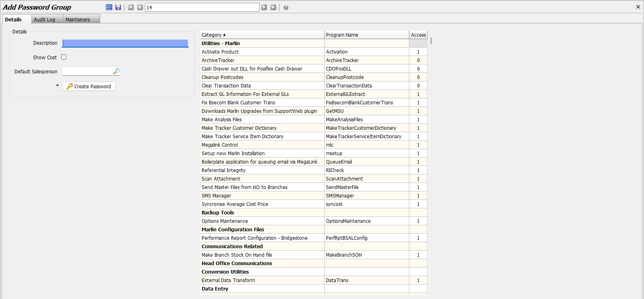Select the External Data Transform row
This screenshot has height=299, width=644.
[314, 280]
